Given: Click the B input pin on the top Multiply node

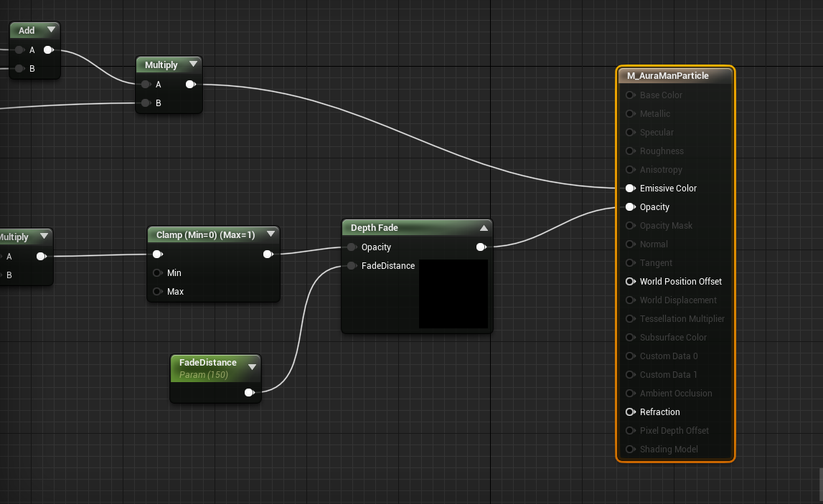Looking at the screenshot, I should click(146, 103).
